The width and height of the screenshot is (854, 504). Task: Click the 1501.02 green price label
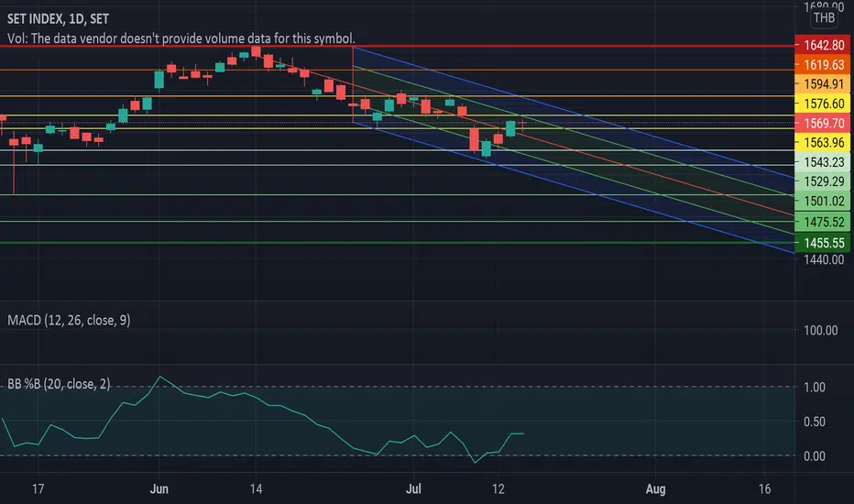(x=824, y=201)
